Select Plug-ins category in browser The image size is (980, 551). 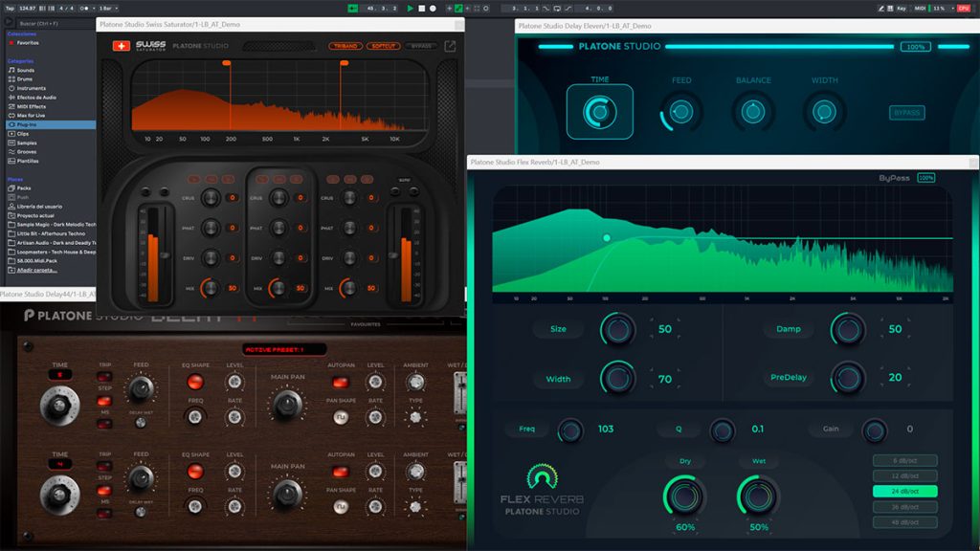pyautogui.click(x=50, y=124)
